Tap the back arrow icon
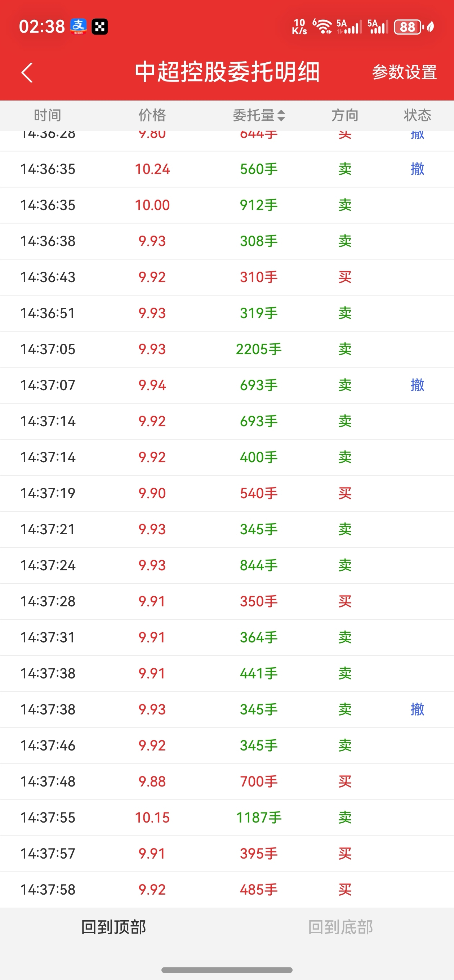The image size is (454, 980). click(x=27, y=72)
